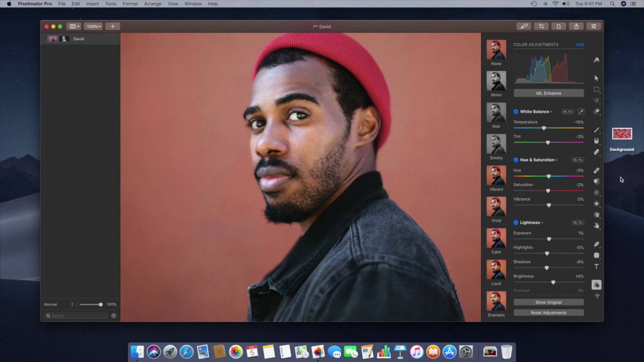Click the Brightness slider handle
The image size is (644, 362).
click(x=553, y=282)
